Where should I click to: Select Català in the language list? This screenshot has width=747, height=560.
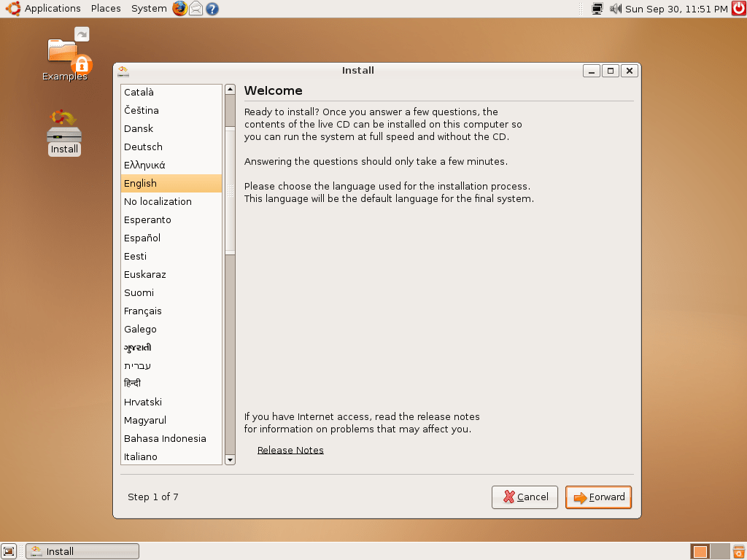[x=171, y=93]
